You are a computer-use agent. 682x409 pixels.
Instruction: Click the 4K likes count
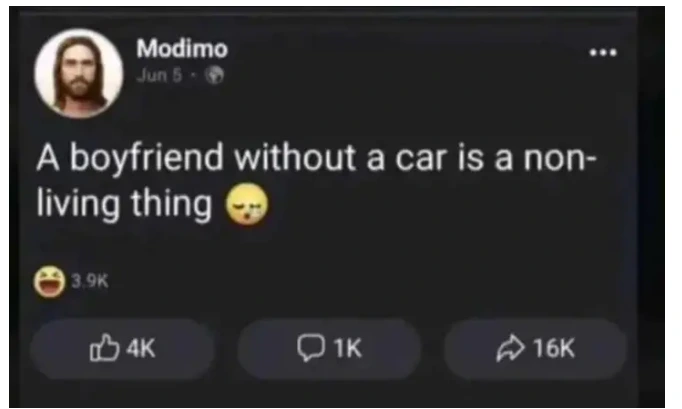click(x=140, y=348)
